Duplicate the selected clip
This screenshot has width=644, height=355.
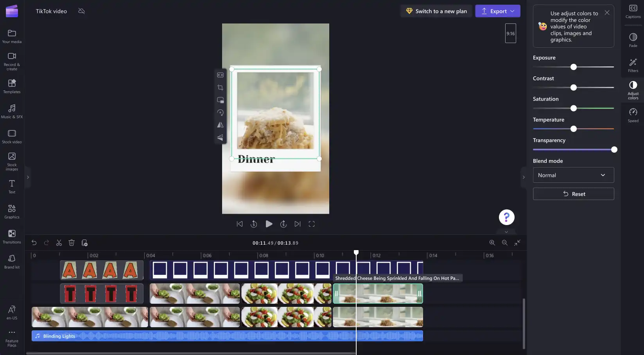(x=84, y=243)
